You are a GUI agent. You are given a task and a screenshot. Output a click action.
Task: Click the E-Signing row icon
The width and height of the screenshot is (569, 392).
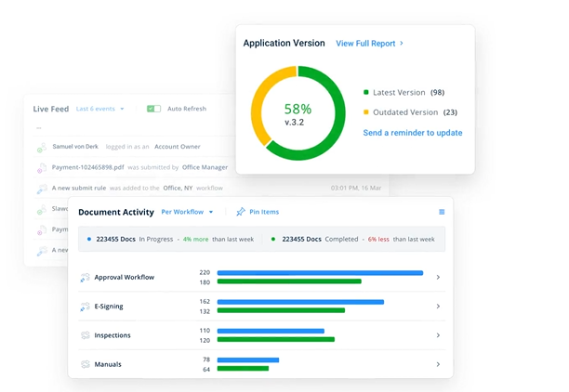click(x=85, y=306)
